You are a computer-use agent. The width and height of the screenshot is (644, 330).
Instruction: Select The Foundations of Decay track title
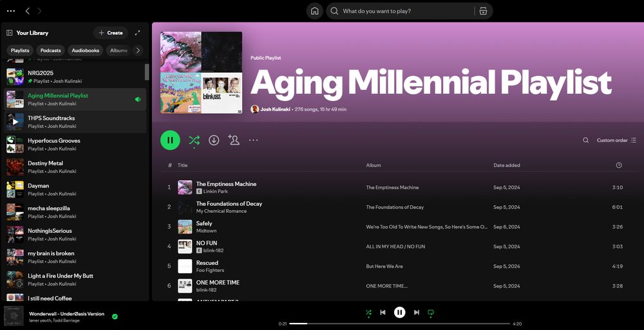tap(229, 203)
